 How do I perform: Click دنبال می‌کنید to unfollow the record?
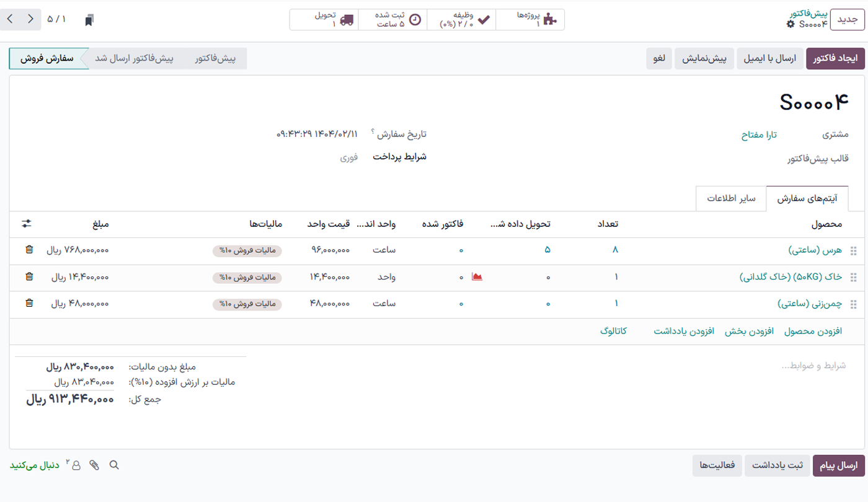point(33,464)
